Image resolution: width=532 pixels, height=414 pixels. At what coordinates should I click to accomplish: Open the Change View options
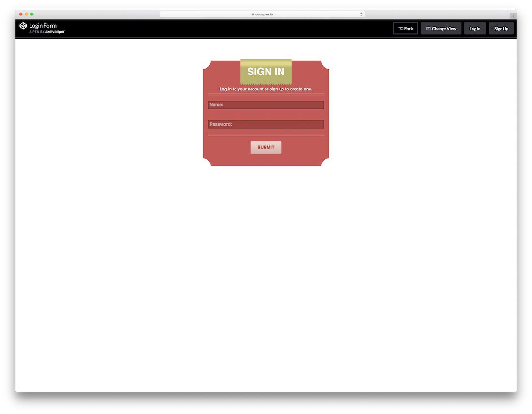tap(441, 29)
